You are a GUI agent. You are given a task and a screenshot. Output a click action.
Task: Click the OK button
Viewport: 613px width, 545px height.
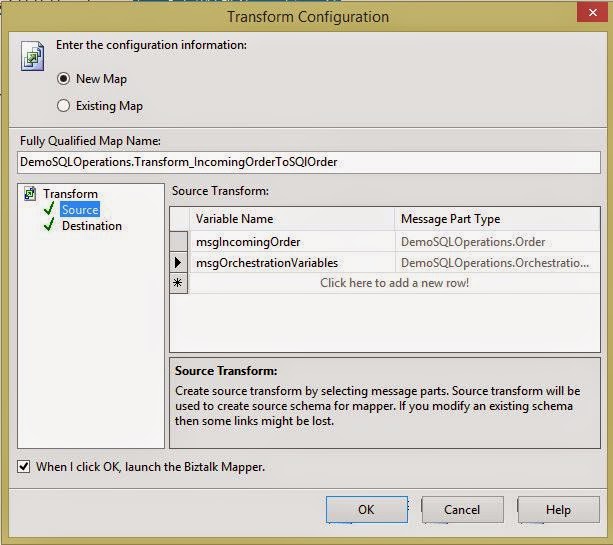(x=366, y=509)
